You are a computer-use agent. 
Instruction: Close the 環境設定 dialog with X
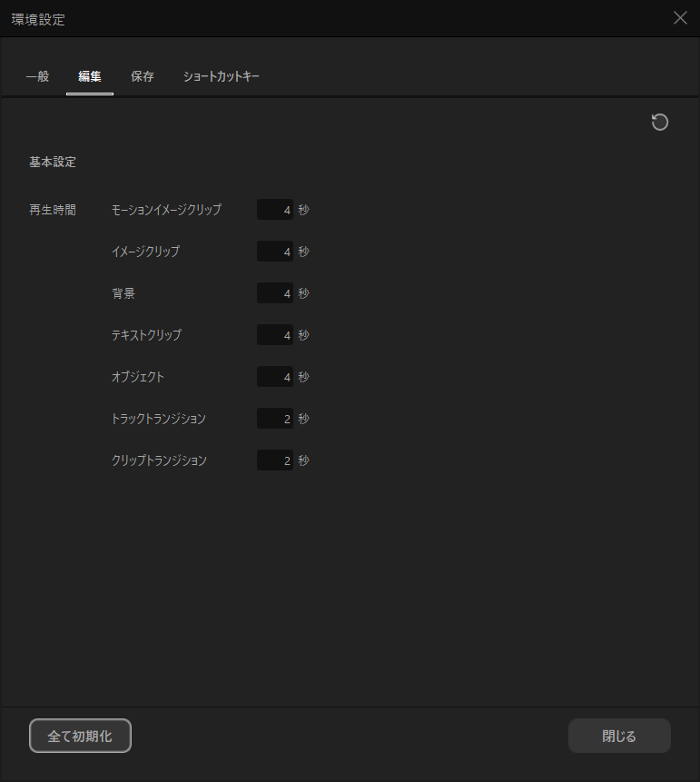680,18
